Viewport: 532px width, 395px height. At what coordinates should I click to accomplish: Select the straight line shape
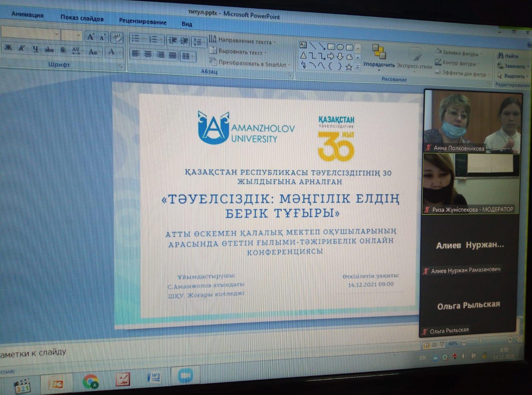(x=312, y=45)
